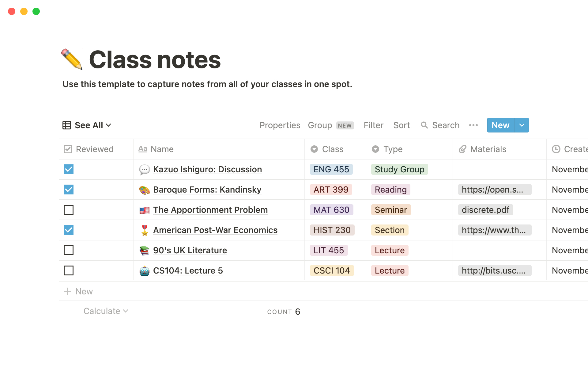Click the Search magnifier icon

tap(424, 125)
